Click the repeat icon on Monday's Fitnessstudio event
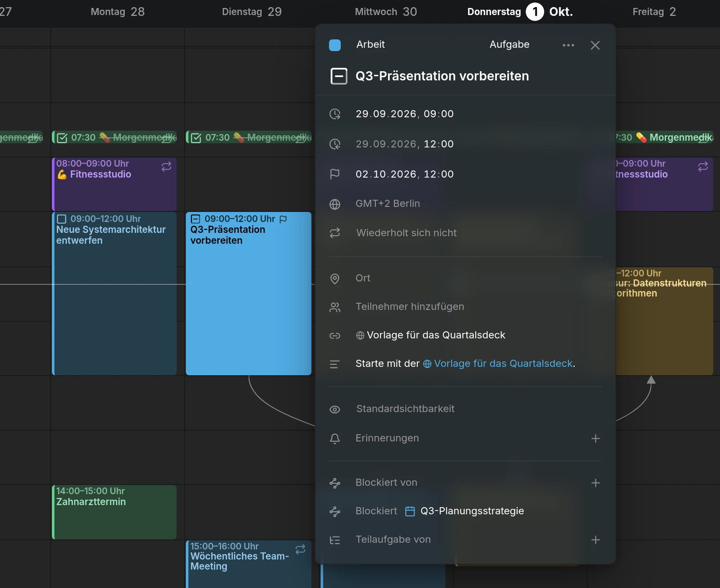This screenshot has height=588, width=720. click(x=167, y=167)
